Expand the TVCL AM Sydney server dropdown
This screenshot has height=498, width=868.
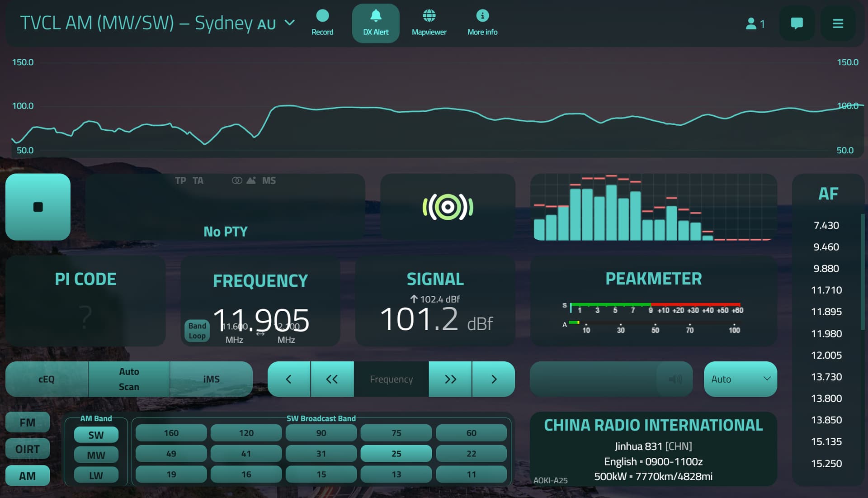[289, 23]
